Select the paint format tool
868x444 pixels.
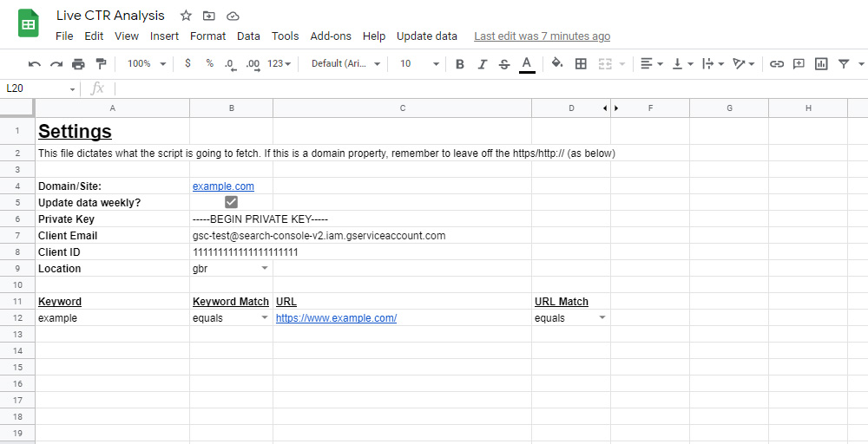[x=101, y=63]
